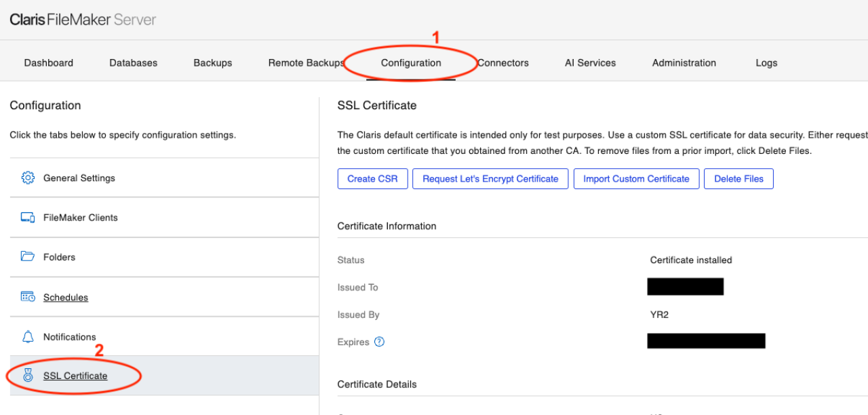Click the 'YR2' Issued By value

[x=660, y=315]
